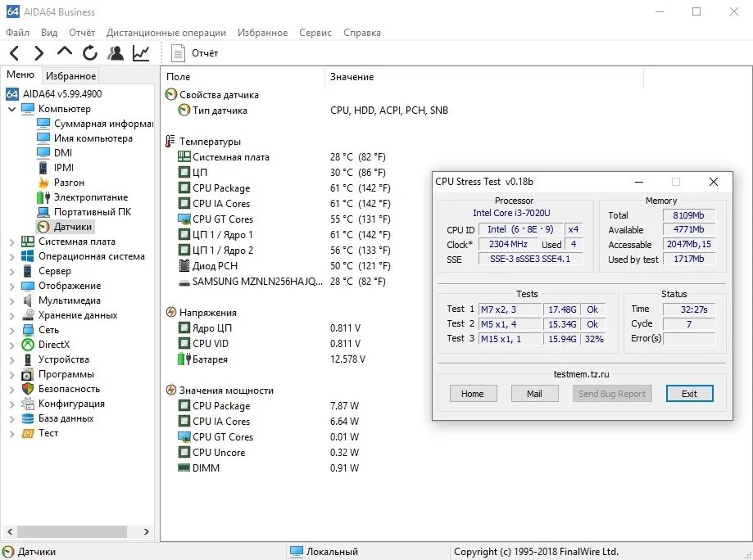Click the Сервер server icon
753x560 pixels.
[28, 271]
